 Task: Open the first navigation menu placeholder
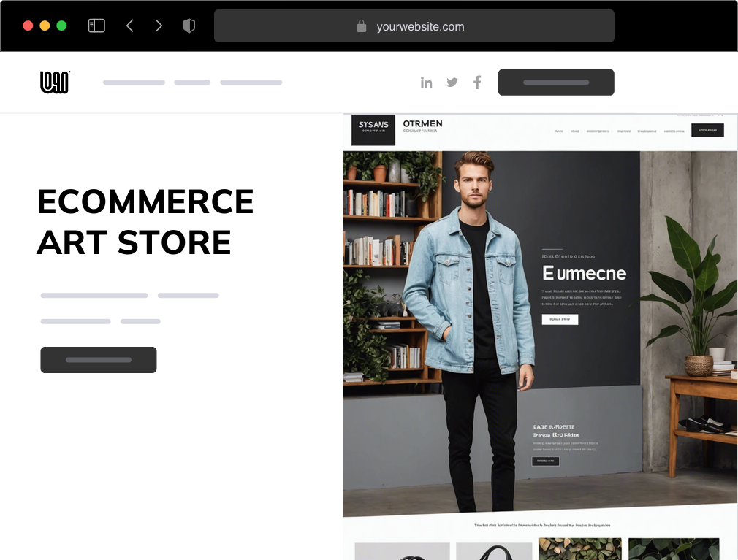(x=134, y=83)
